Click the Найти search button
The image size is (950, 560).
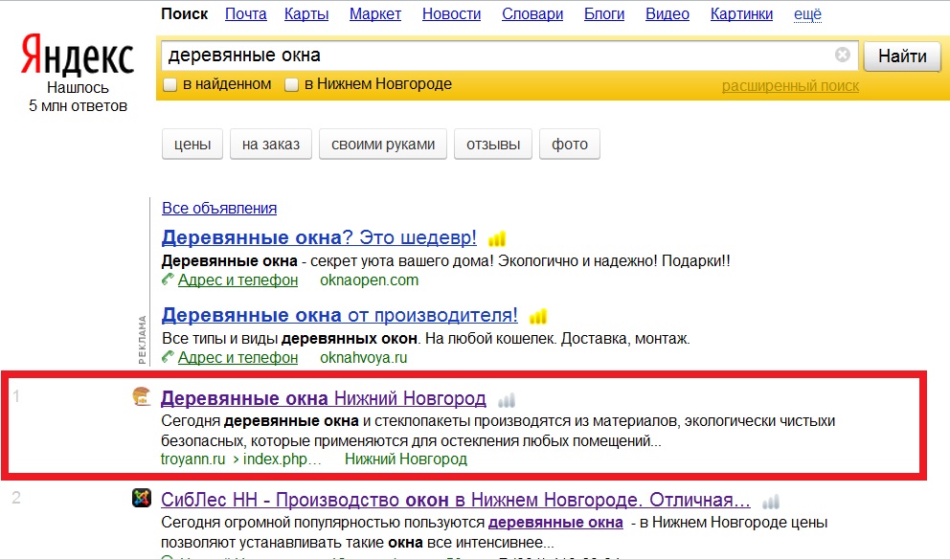(x=902, y=56)
